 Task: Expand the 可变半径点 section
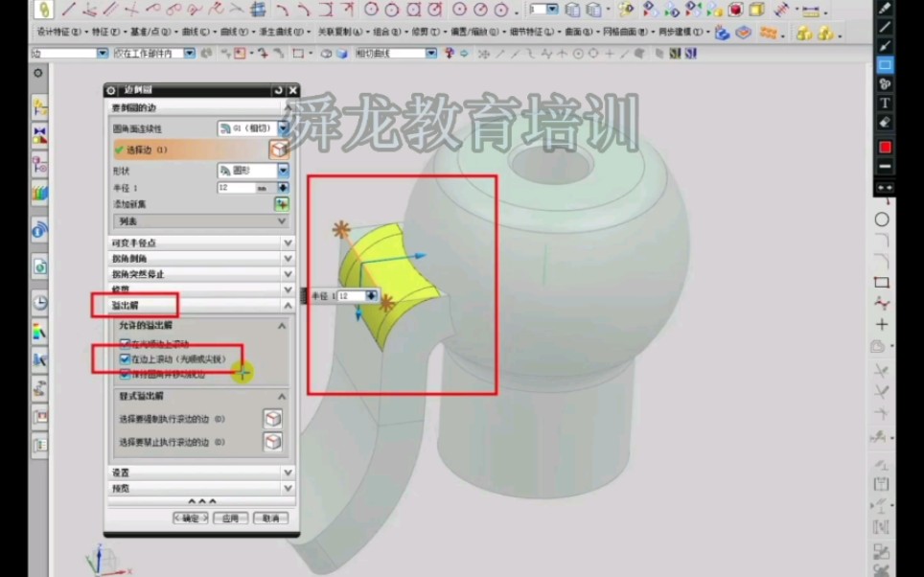coord(285,242)
